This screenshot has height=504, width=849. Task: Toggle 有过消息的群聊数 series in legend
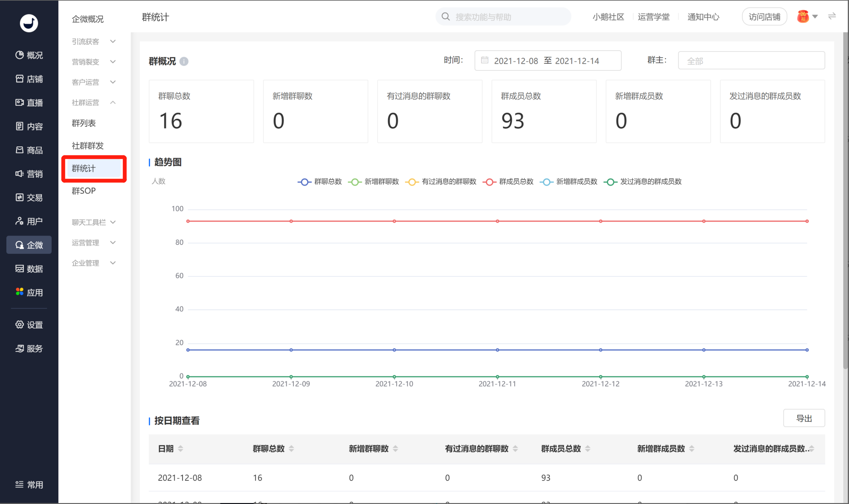point(441,182)
